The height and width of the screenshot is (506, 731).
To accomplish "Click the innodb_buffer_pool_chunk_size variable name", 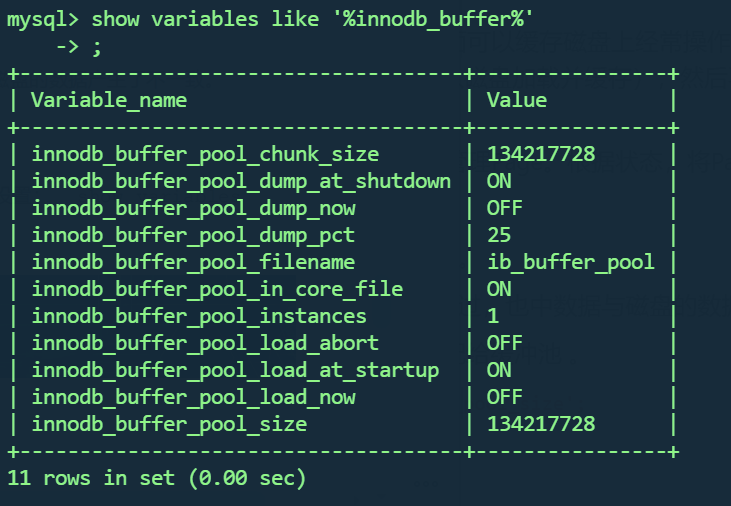I will coord(205,154).
